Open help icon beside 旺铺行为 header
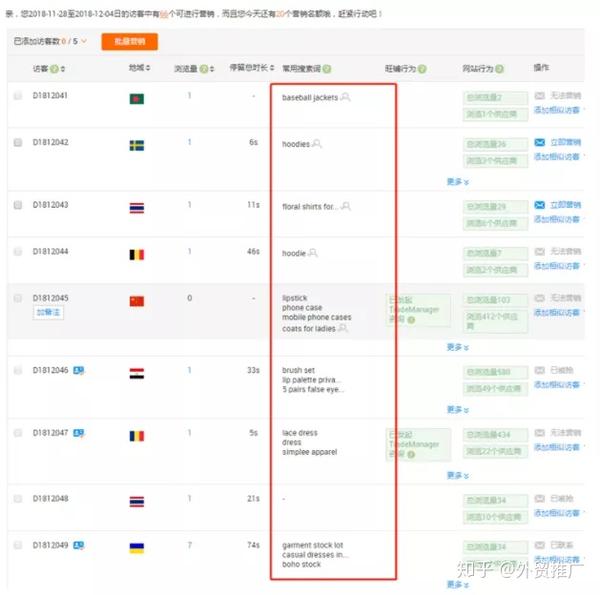The image size is (600, 595). (422, 69)
